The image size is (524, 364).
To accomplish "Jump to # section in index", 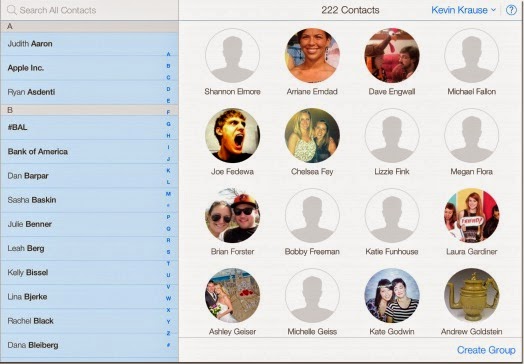I will click(168, 345).
